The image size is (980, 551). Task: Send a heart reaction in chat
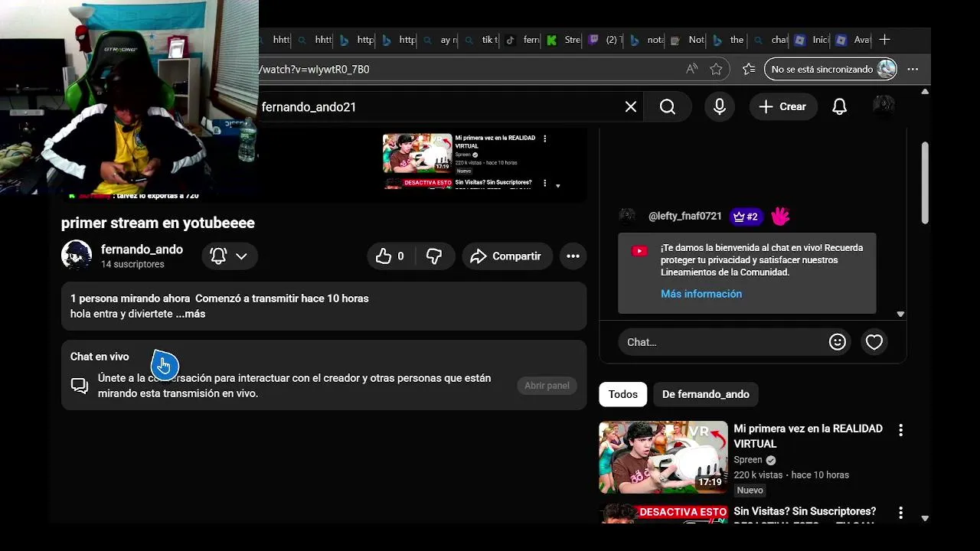(x=874, y=342)
